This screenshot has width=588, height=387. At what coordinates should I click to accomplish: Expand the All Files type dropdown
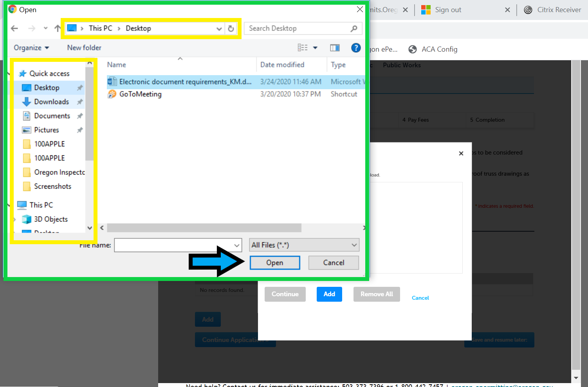click(x=304, y=245)
